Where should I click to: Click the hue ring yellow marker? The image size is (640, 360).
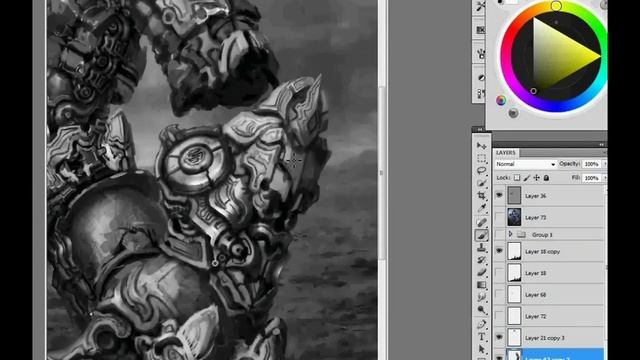point(556,6)
